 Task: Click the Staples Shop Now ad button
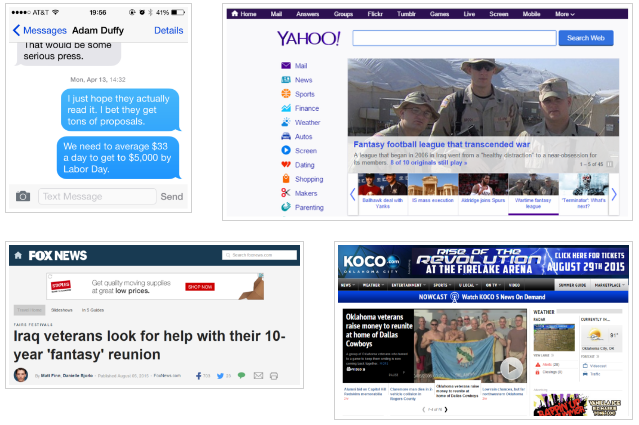(x=200, y=287)
